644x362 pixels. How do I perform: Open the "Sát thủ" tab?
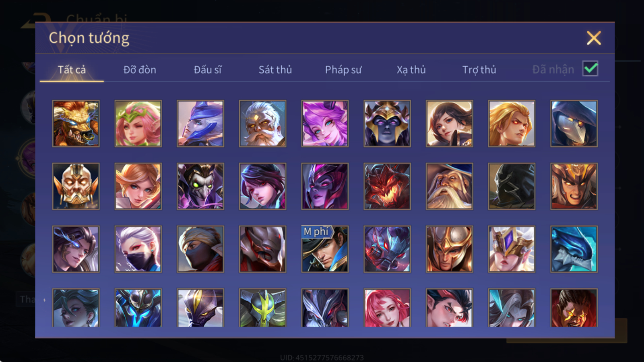coord(275,70)
